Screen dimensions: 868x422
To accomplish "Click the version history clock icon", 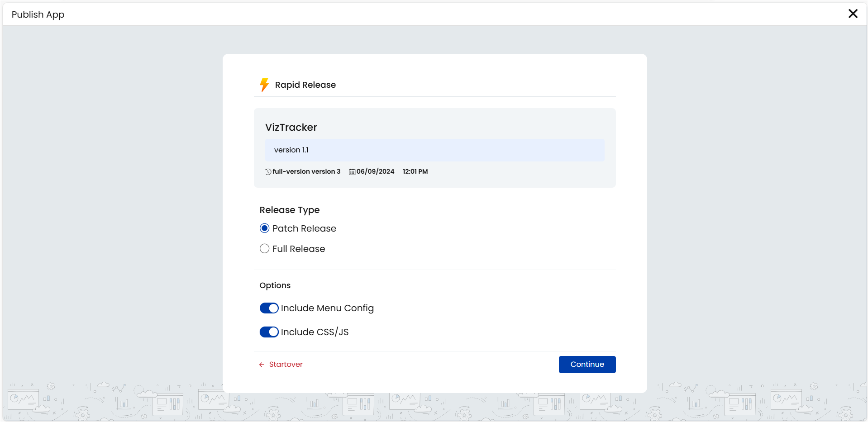I will [x=268, y=172].
